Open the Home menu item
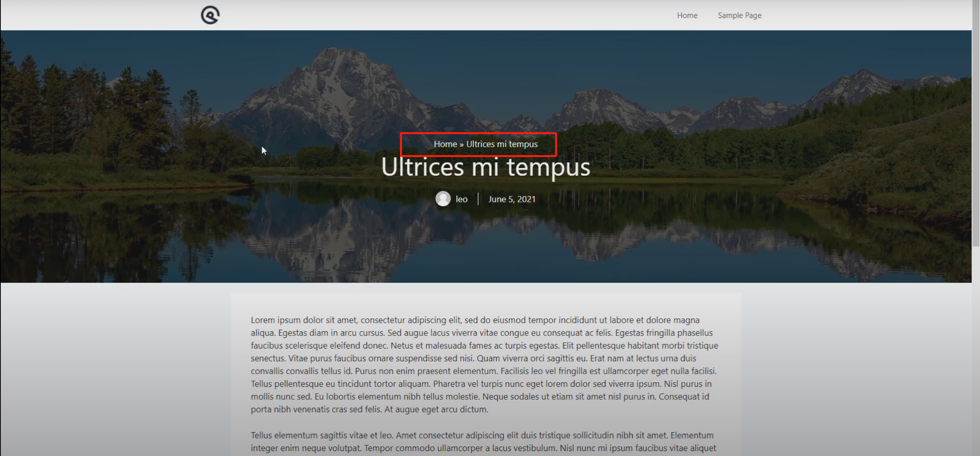Image resolution: width=980 pixels, height=456 pixels. point(687,15)
